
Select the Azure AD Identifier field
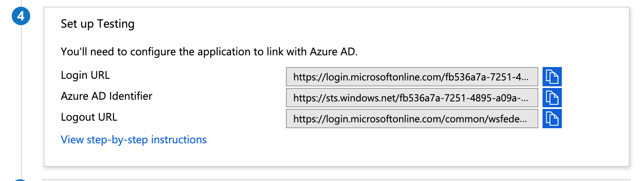(412, 98)
